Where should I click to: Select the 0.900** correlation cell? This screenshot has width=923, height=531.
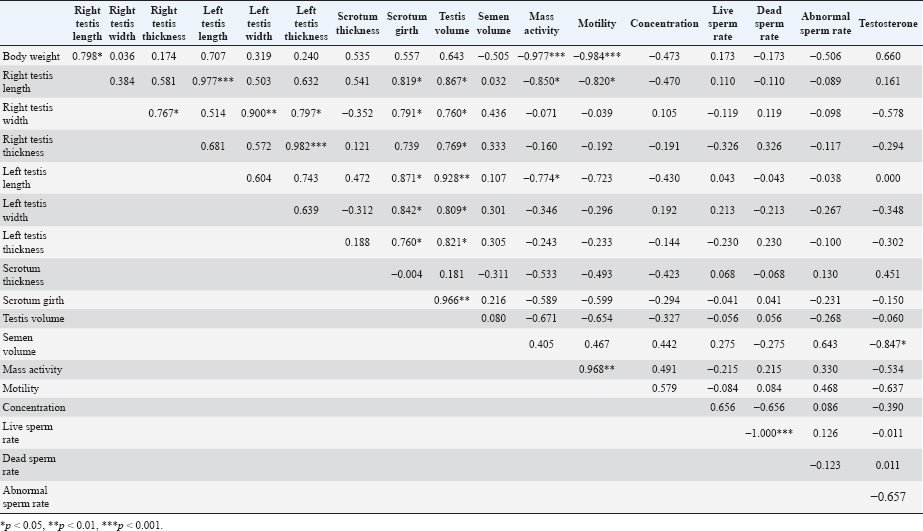coord(259,115)
